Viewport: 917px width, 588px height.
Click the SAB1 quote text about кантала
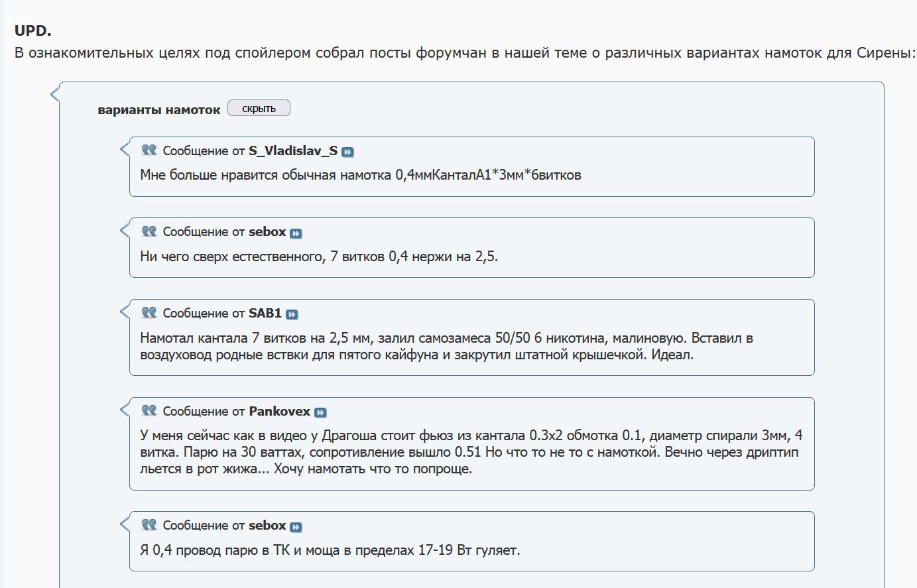pyautogui.click(x=446, y=346)
